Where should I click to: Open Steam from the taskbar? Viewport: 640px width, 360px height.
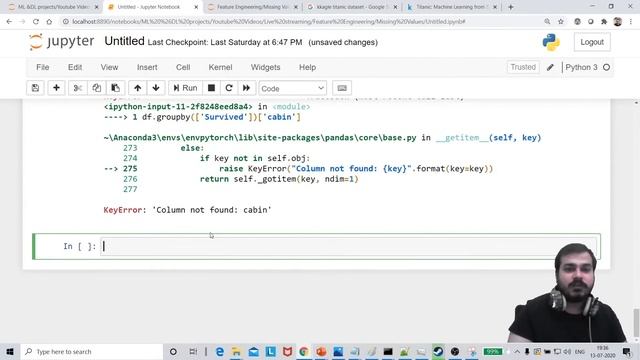coord(438,351)
